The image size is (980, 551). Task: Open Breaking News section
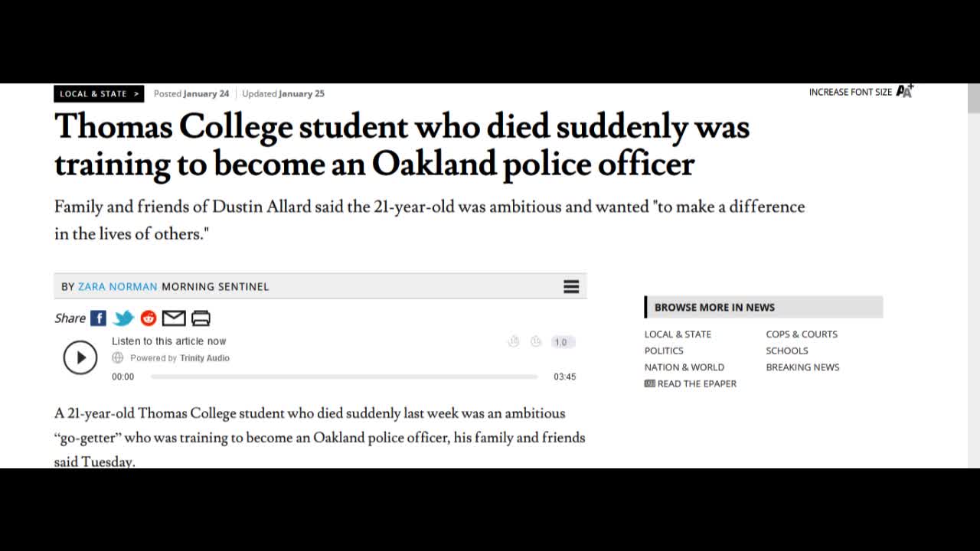pyautogui.click(x=802, y=367)
